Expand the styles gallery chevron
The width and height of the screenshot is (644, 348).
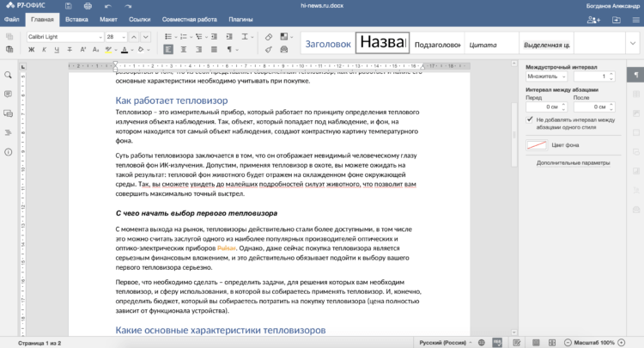[633, 43]
